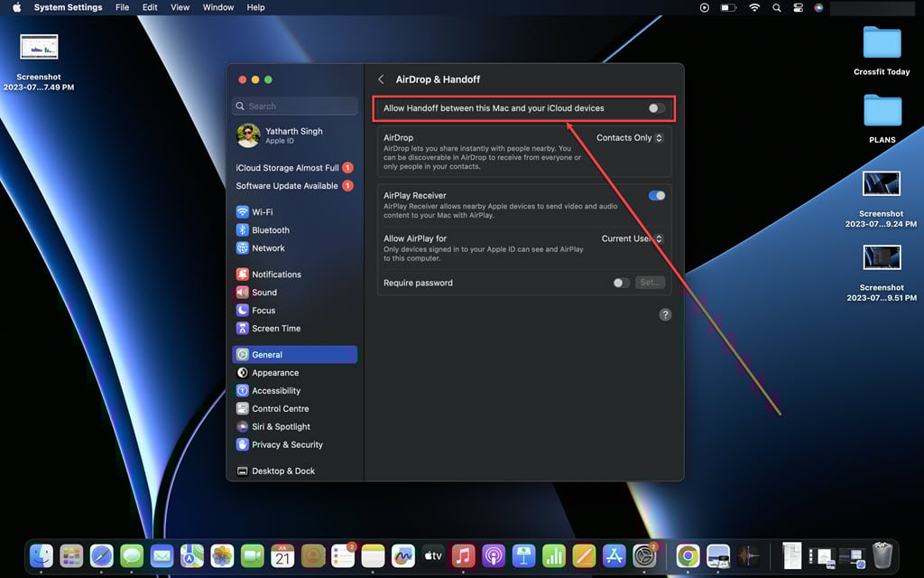Select the 7.49 PM screenshot file on desktop
This screenshot has height=578, width=924.
pyautogui.click(x=39, y=62)
